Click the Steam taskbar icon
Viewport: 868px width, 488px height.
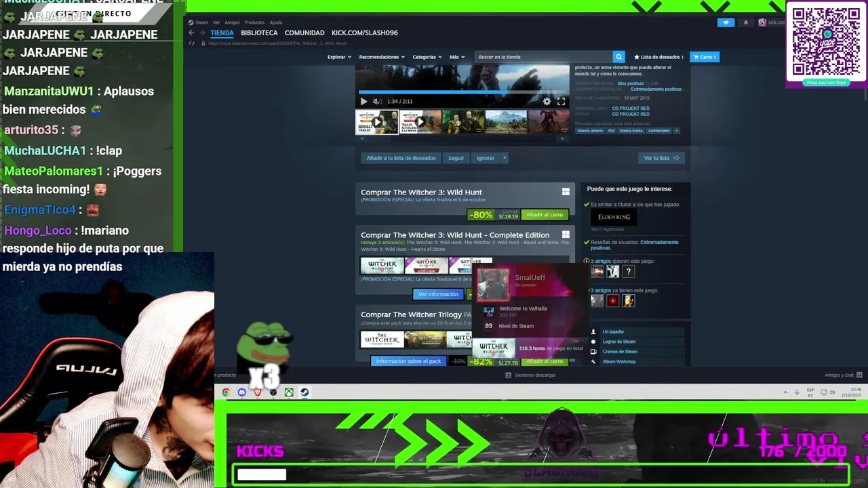tap(304, 392)
